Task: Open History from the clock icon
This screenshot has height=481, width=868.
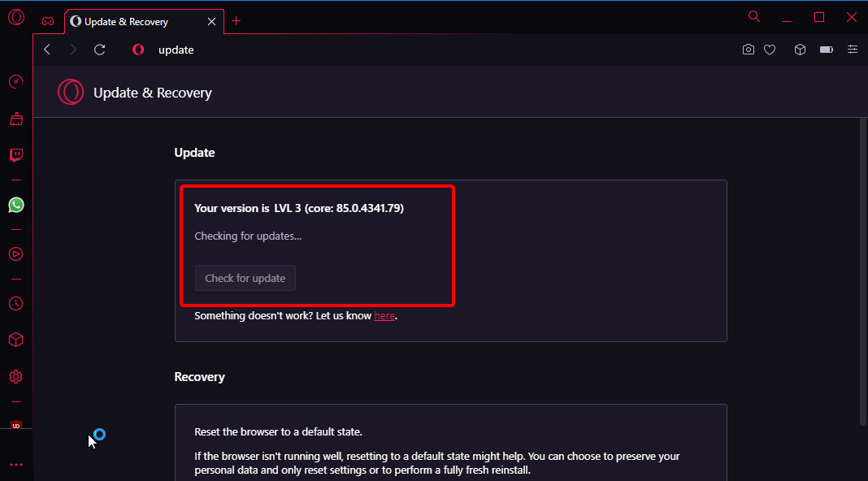Action: point(16,303)
